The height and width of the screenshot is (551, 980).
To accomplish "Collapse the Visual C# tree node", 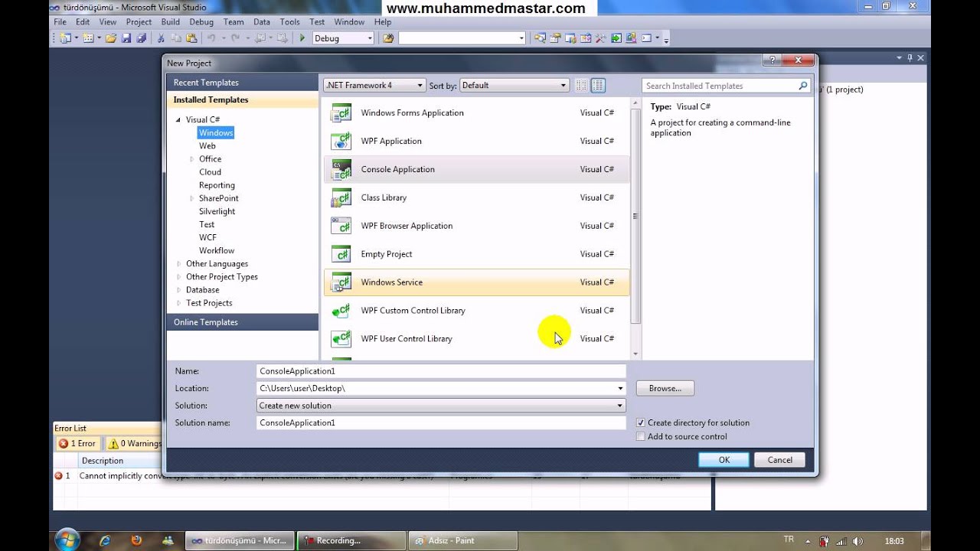I will point(178,120).
